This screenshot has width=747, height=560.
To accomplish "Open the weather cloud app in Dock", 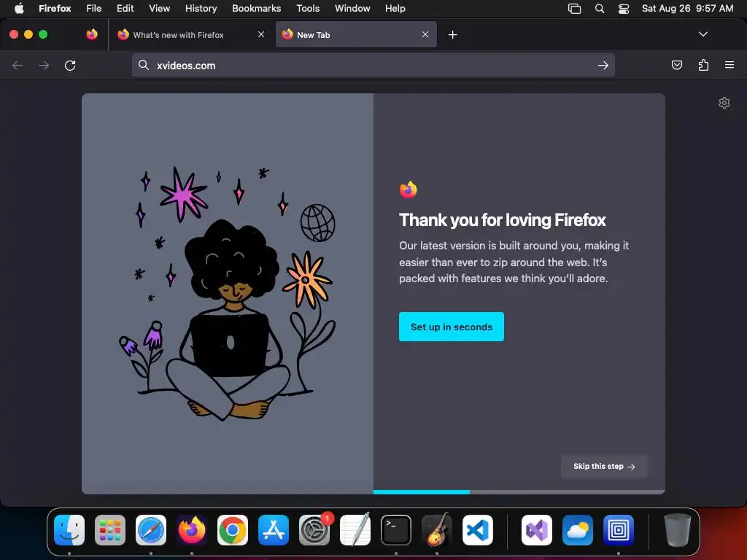I will tap(578, 529).
